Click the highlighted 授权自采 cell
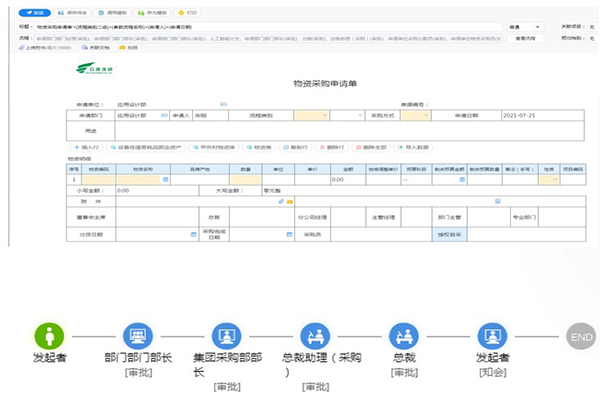 coord(450,234)
